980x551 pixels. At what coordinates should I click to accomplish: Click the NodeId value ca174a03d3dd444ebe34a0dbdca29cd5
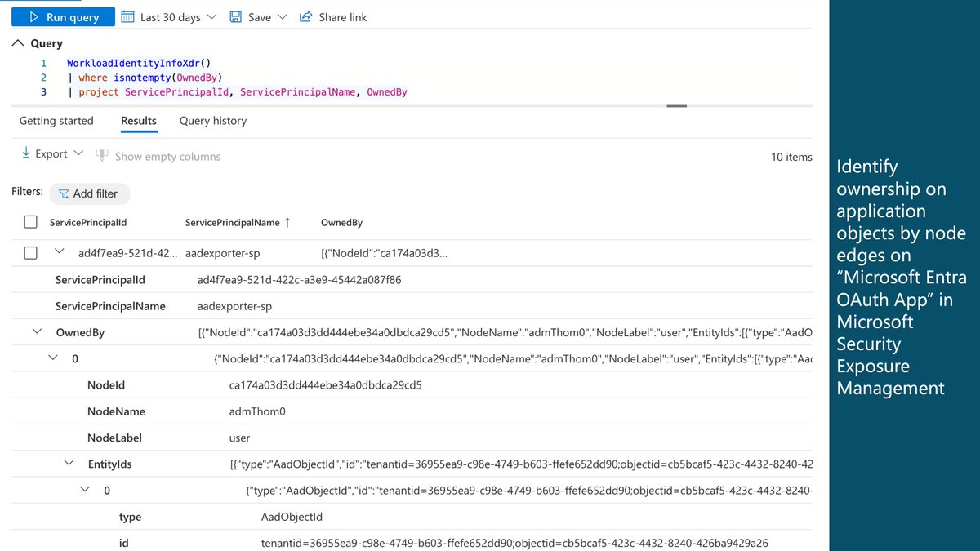(326, 385)
